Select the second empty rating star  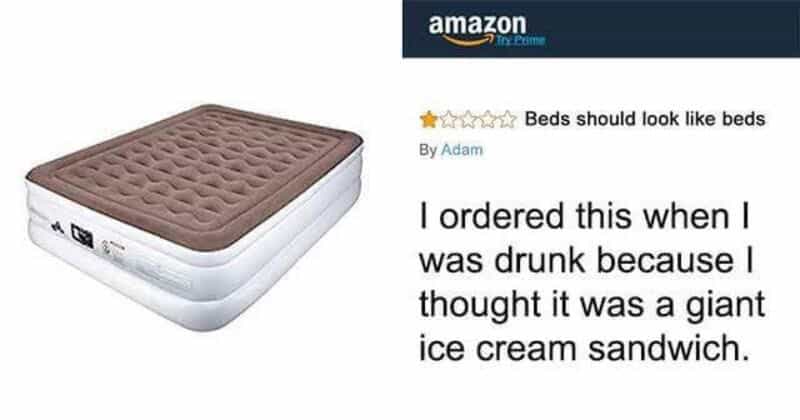(x=447, y=119)
